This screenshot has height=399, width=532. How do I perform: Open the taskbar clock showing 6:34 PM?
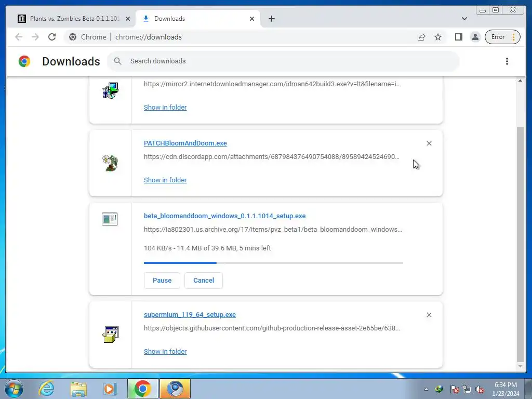[506, 389]
